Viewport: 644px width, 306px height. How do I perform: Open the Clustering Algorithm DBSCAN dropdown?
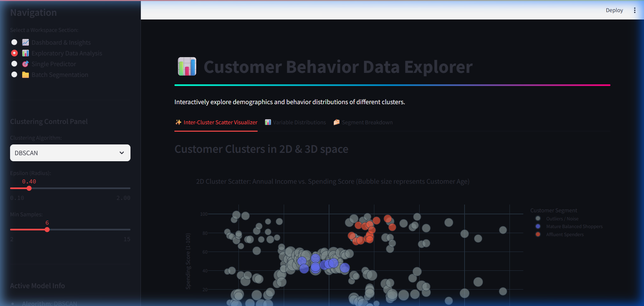pyautogui.click(x=70, y=153)
